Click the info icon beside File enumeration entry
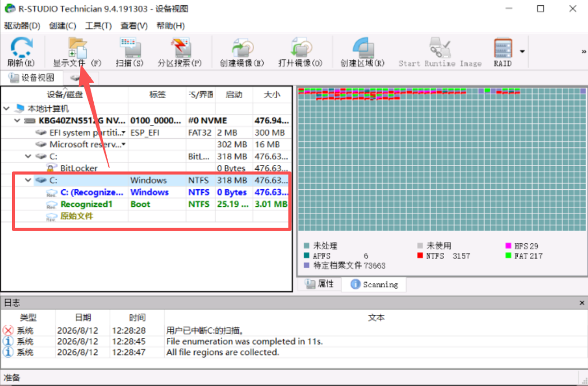Screen dimensions: 588x386 click(x=8, y=341)
